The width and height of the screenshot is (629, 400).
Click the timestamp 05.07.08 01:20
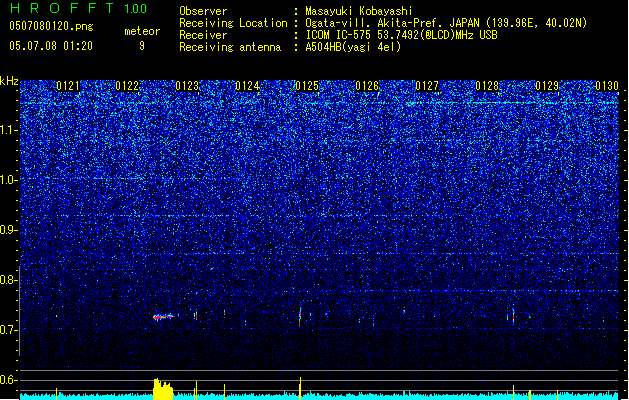click(x=51, y=46)
